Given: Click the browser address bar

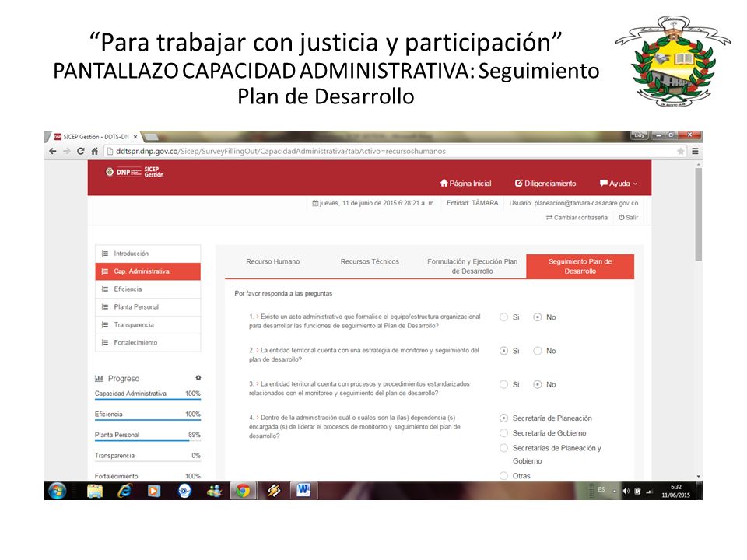Looking at the screenshot, I should pyautogui.click(x=391, y=151).
